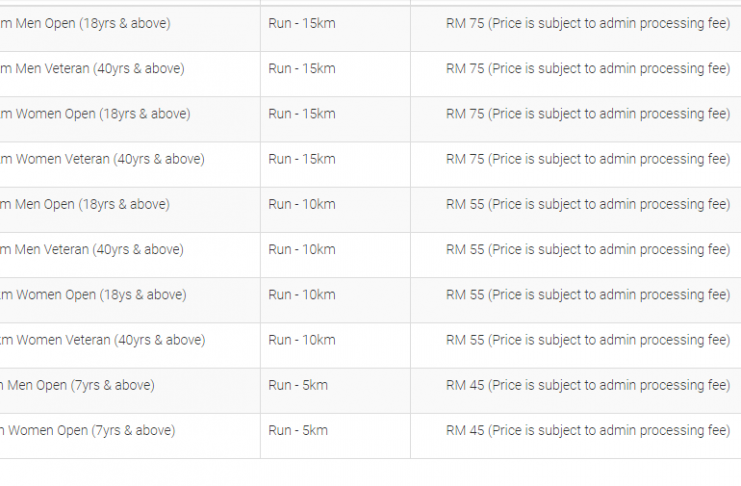Click RM 75 price in 15km Women Open row
Viewport: 741px width, 486px height.
[588, 114]
